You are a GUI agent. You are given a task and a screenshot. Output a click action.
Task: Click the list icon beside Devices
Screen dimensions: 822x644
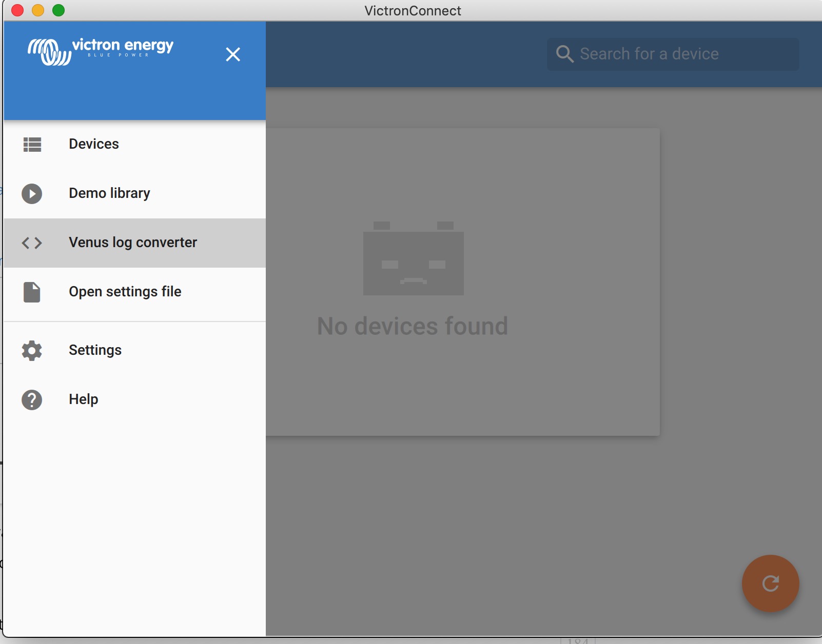(32, 145)
